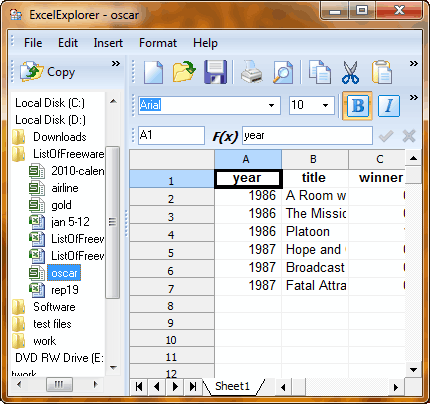Click the Broadcast cell
The height and width of the screenshot is (404, 430).
315,268
